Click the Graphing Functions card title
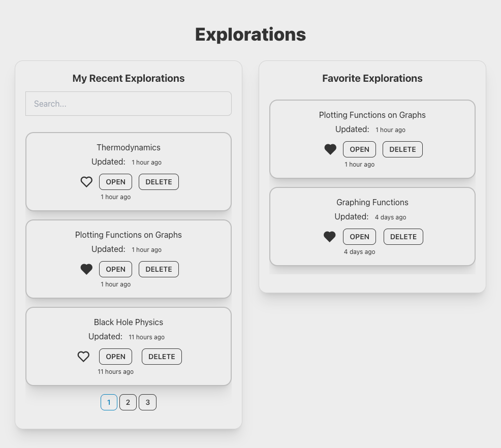Screen dimensions: 501x448 click(x=372, y=202)
